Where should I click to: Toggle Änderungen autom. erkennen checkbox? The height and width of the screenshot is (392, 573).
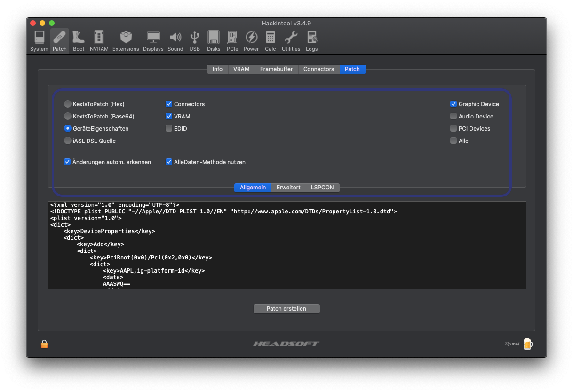(x=67, y=162)
